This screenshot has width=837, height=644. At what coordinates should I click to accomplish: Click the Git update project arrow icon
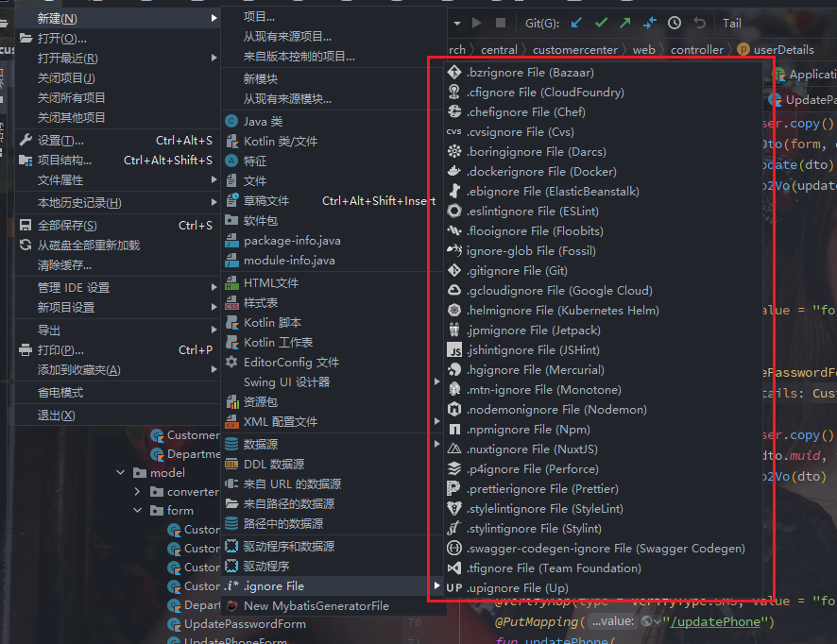click(576, 23)
